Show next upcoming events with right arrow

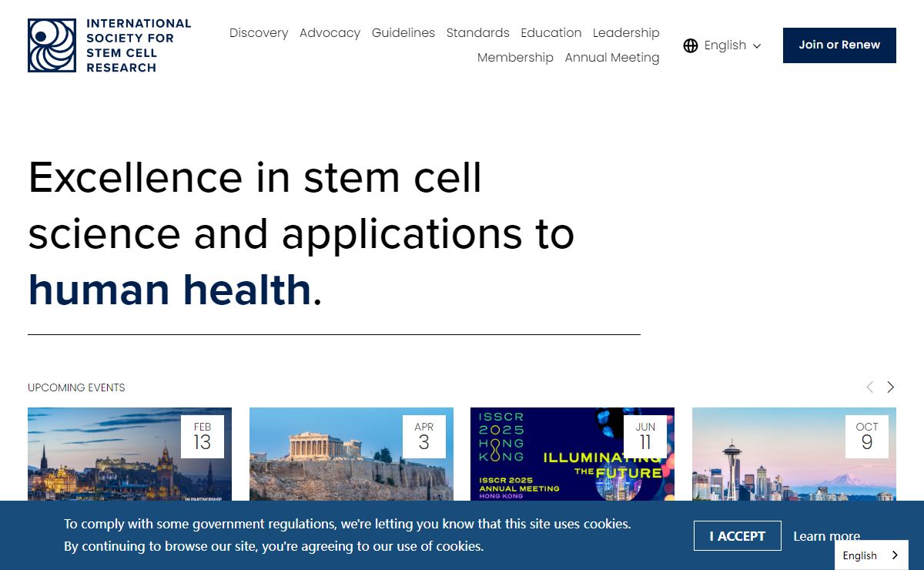point(891,387)
